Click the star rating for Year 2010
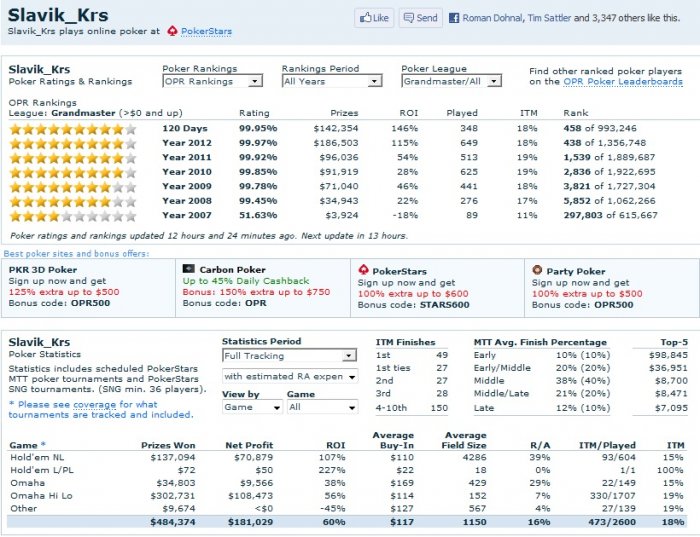The height and width of the screenshot is (537, 700). click(73, 173)
